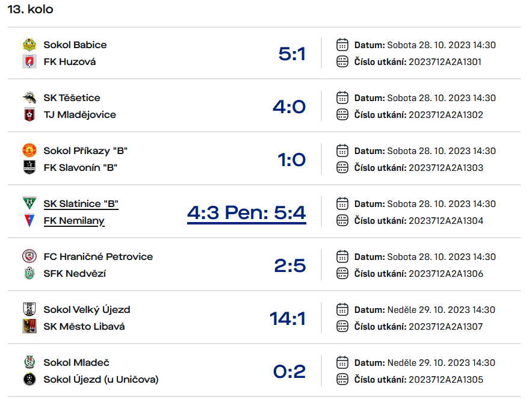This screenshot has width=532, height=408.
Task: Click the Sokol Újezd (u Uničova) ball logo
Action: (29, 379)
